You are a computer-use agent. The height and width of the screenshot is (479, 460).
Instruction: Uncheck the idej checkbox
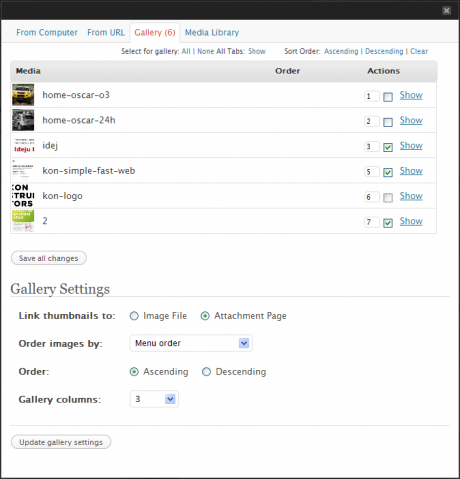pos(388,147)
